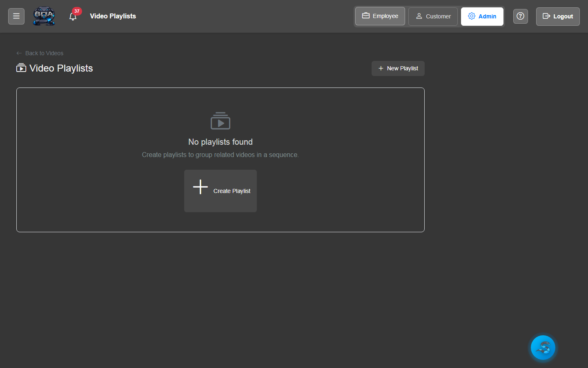Click the Create Playlist card
This screenshot has height=368, width=588.
220,191
